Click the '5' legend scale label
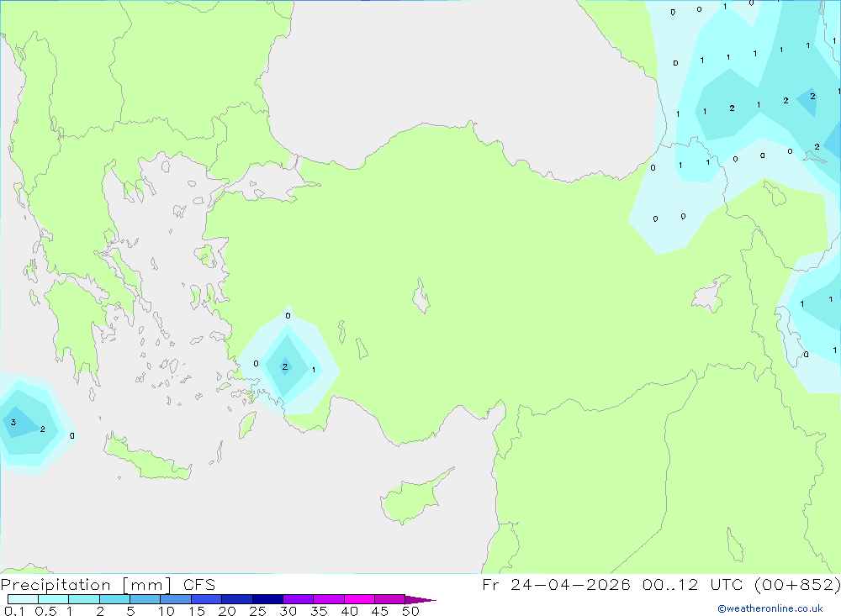 [x=130, y=611]
